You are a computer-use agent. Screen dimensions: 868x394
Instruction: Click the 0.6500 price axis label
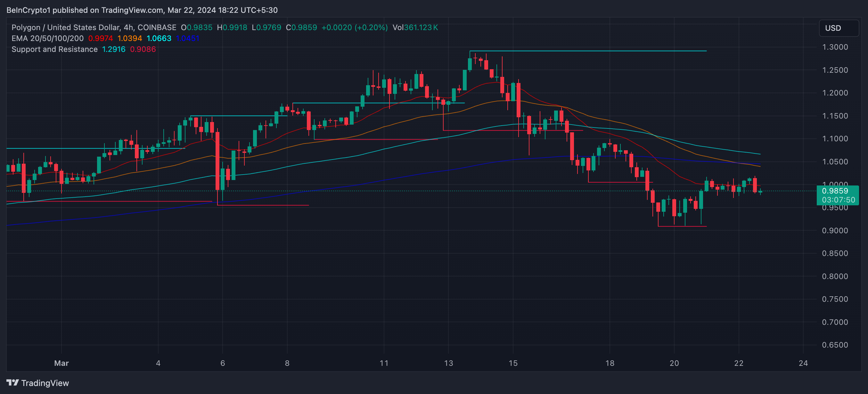[x=835, y=345]
